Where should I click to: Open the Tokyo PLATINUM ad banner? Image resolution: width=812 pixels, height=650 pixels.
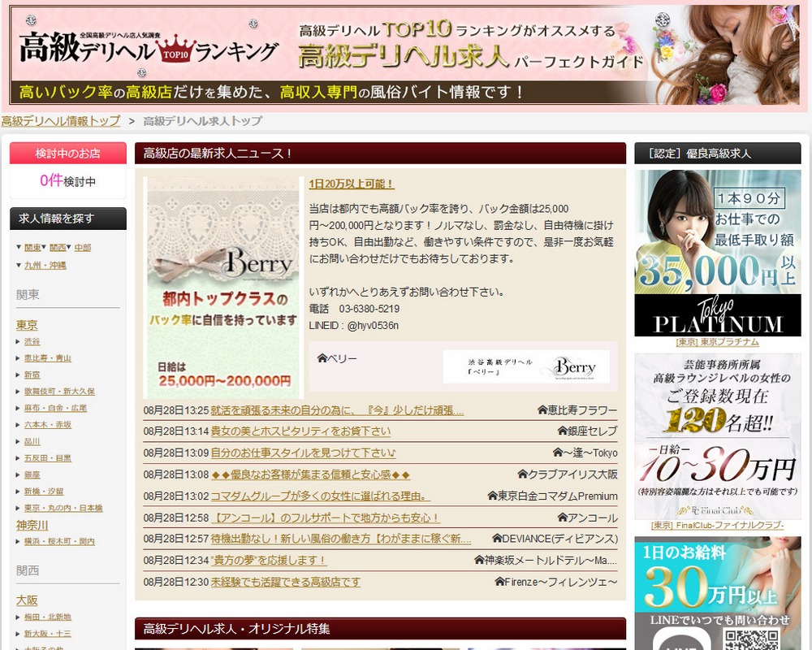tap(717, 252)
